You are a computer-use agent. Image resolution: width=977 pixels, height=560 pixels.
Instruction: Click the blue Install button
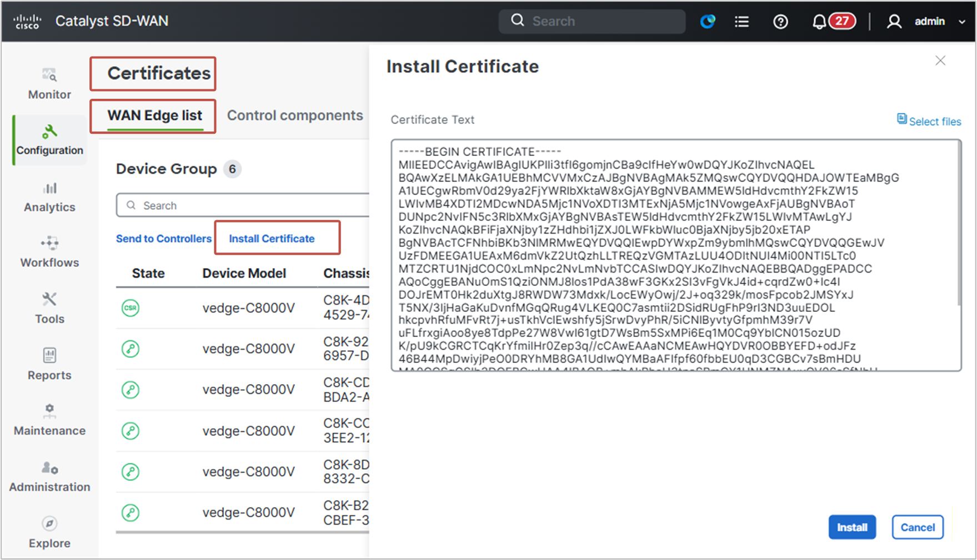pos(852,527)
